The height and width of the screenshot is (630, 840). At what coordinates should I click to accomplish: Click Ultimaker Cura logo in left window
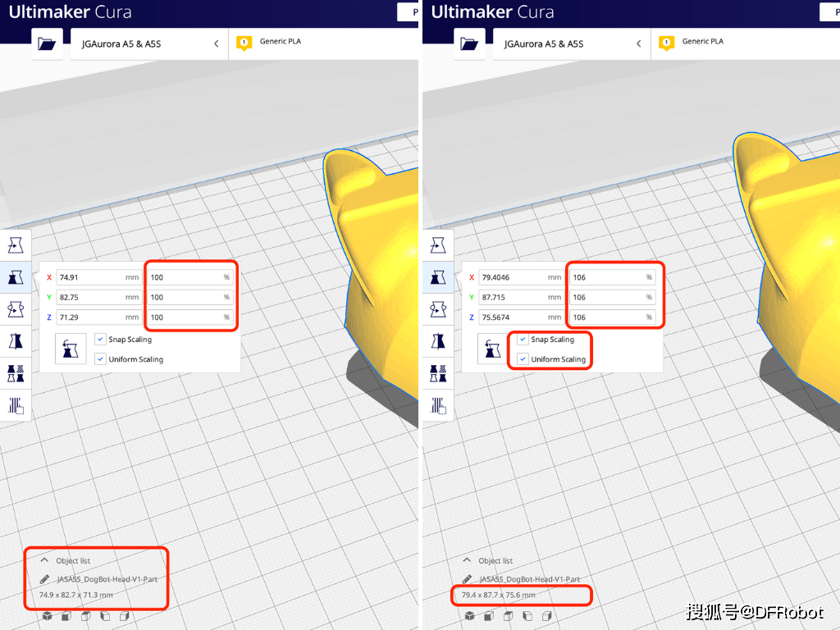pos(71,12)
